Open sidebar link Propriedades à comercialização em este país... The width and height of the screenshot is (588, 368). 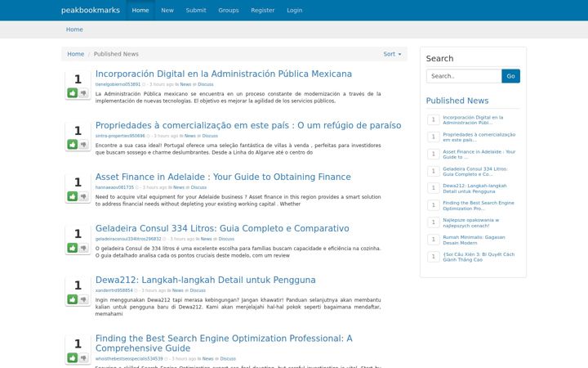(x=479, y=137)
